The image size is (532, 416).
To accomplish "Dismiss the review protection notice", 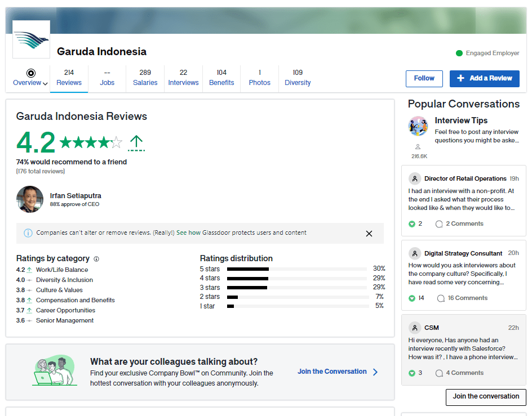I will pos(369,234).
